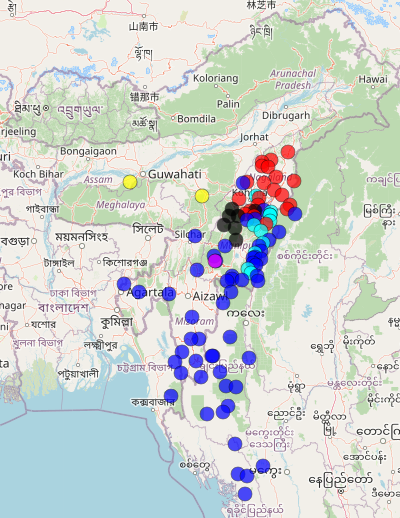This screenshot has width=400, height=518.
Task: Select the southernmost blue marker on map
Action: [245, 494]
